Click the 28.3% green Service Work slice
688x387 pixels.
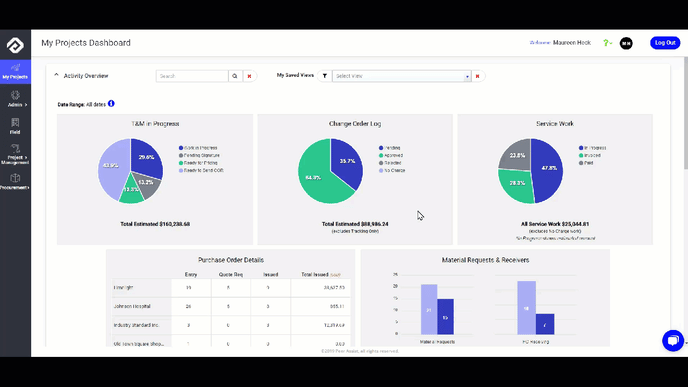(x=518, y=183)
